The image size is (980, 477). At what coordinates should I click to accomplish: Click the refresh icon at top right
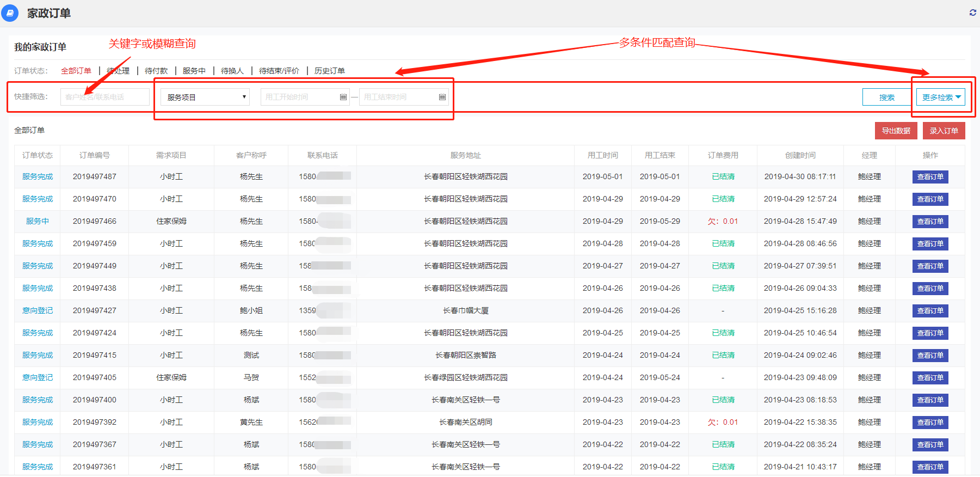point(973,13)
